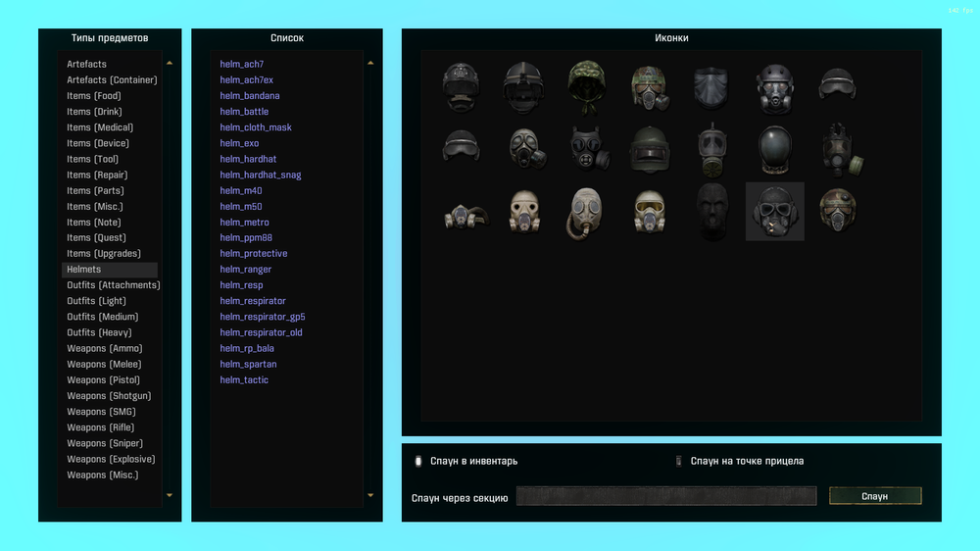Choose the camouflage bandana icon
The height and width of the screenshot is (551, 980).
point(586,87)
